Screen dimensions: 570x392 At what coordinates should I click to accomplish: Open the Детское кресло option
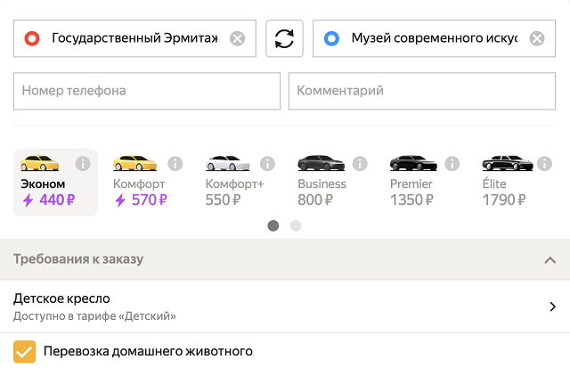pos(285,306)
